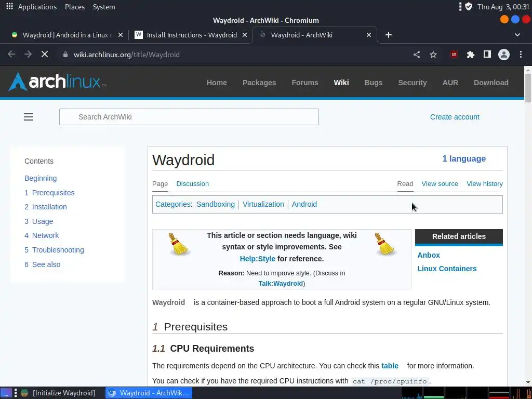Open the Help:Style link
Viewport: 532px width, 399px height.
(x=258, y=259)
